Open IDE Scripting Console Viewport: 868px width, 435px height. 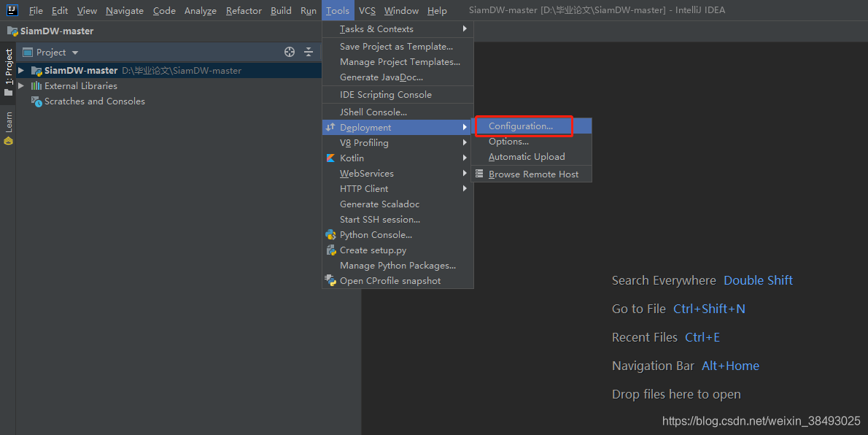click(398, 95)
